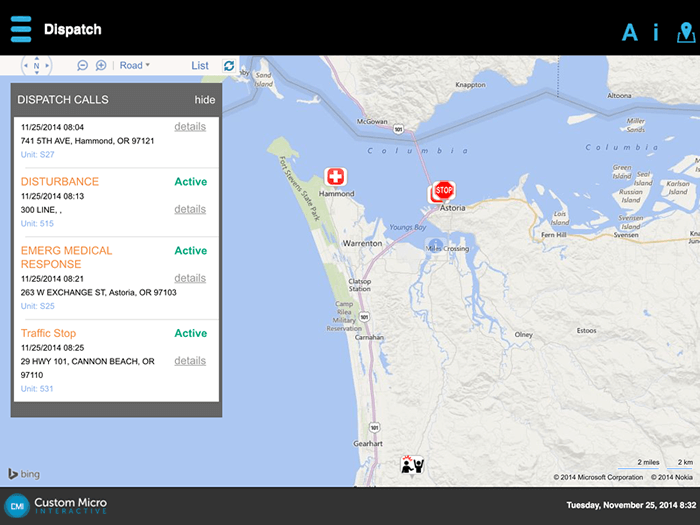Click the 'A' icon in the header

[x=630, y=32]
